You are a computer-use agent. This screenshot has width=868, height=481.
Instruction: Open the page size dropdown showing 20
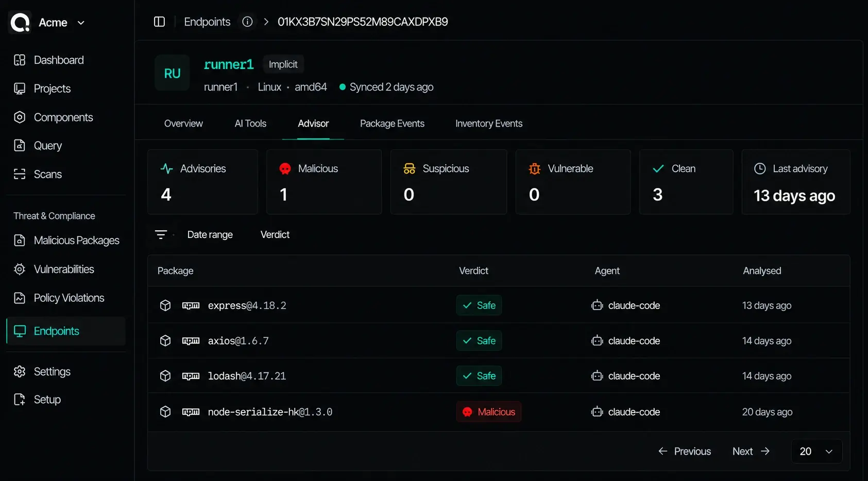click(816, 452)
